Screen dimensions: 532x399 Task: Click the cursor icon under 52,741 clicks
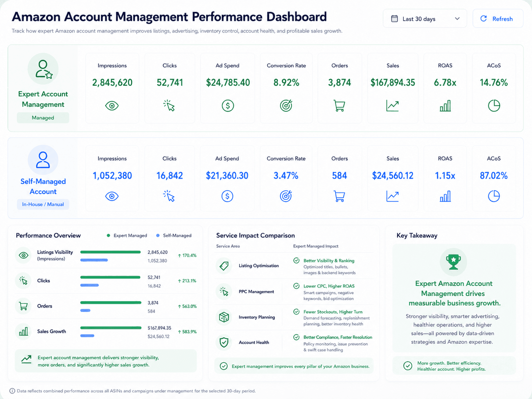point(169,105)
